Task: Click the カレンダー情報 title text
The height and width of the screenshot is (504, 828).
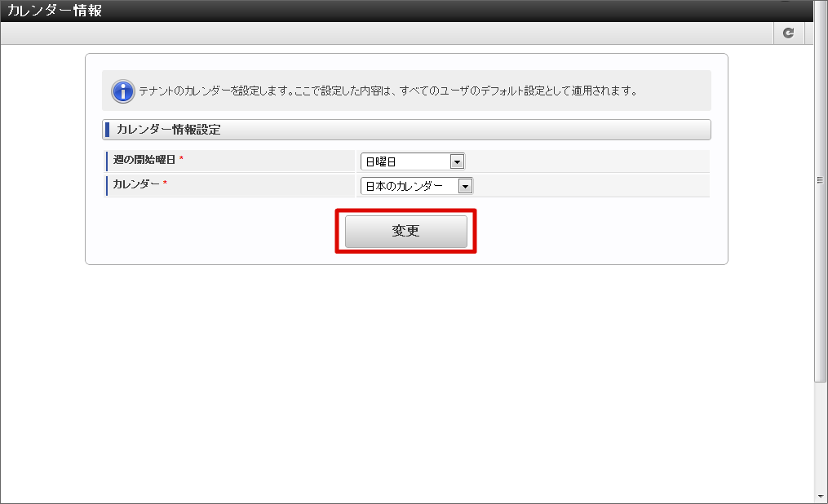Action: pyautogui.click(x=55, y=11)
